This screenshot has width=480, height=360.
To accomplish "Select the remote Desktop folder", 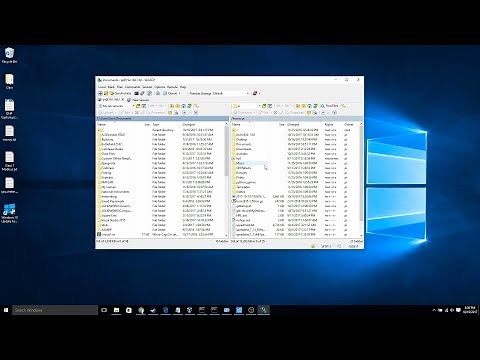I will click(241, 139).
